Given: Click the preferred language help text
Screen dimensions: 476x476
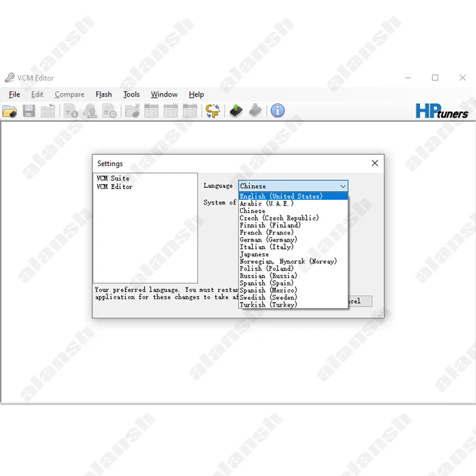Looking at the screenshot, I should tap(167, 294).
